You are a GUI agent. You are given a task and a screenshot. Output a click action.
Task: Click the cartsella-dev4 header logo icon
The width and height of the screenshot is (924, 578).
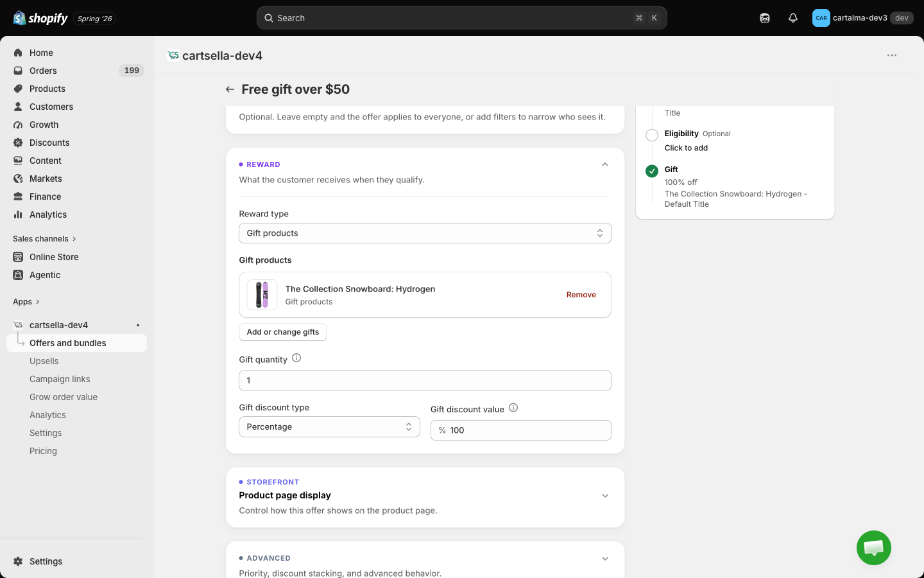(173, 55)
